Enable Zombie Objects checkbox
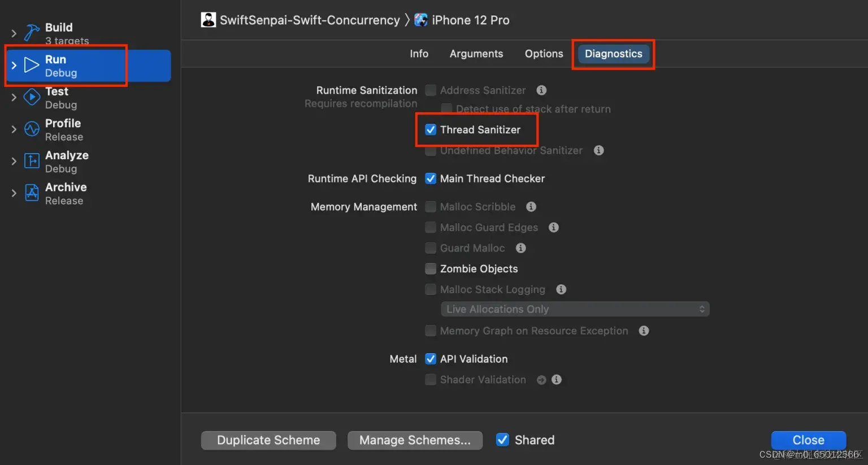 click(431, 268)
